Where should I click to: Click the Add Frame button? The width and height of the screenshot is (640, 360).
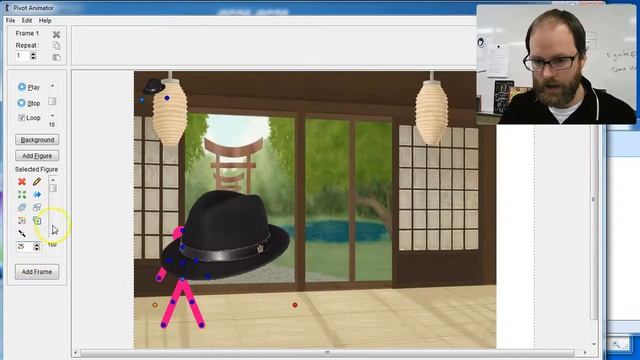click(x=37, y=272)
